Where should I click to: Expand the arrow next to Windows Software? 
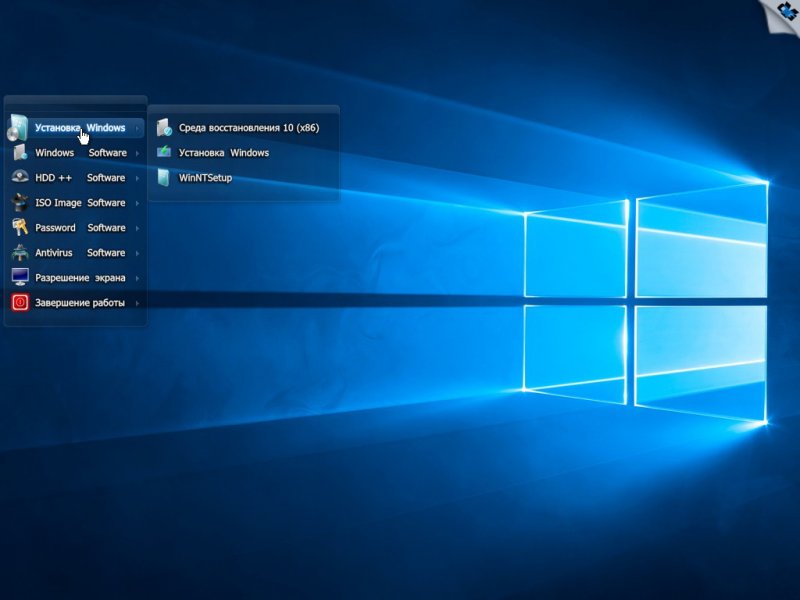(137, 153)
